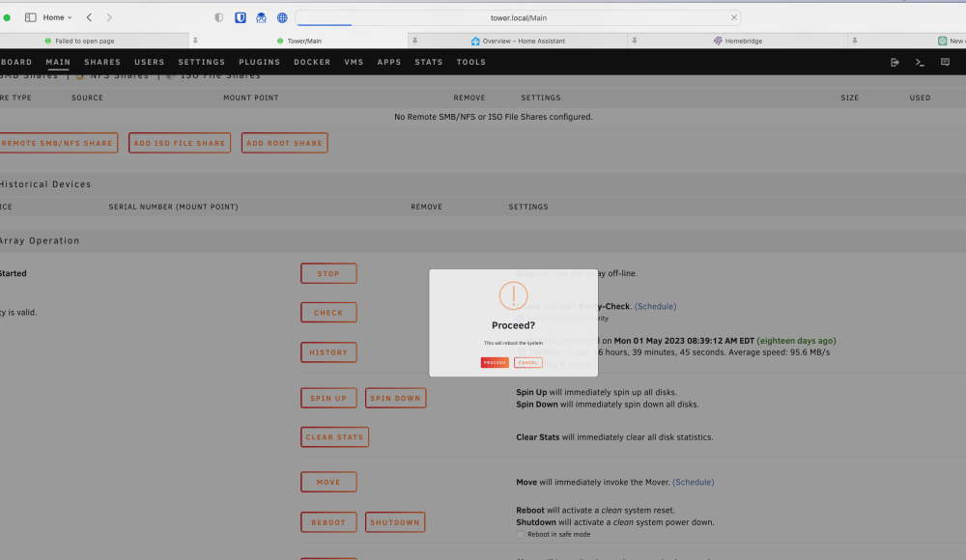Open parity check HISTORY
The width and height of the screenshot is (966, 560).
click(x=328, y=352)
